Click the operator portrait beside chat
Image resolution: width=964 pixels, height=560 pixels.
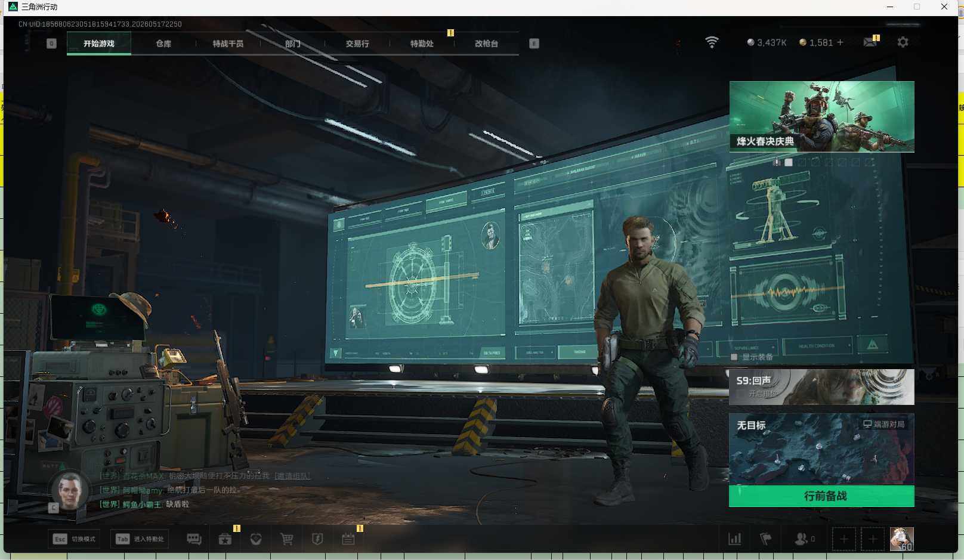[70, 491]
